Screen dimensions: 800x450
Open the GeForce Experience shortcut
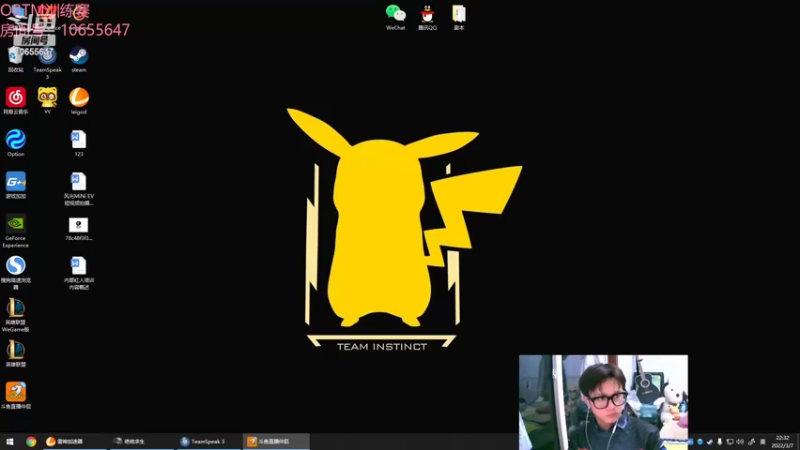(x=15, y=231)
